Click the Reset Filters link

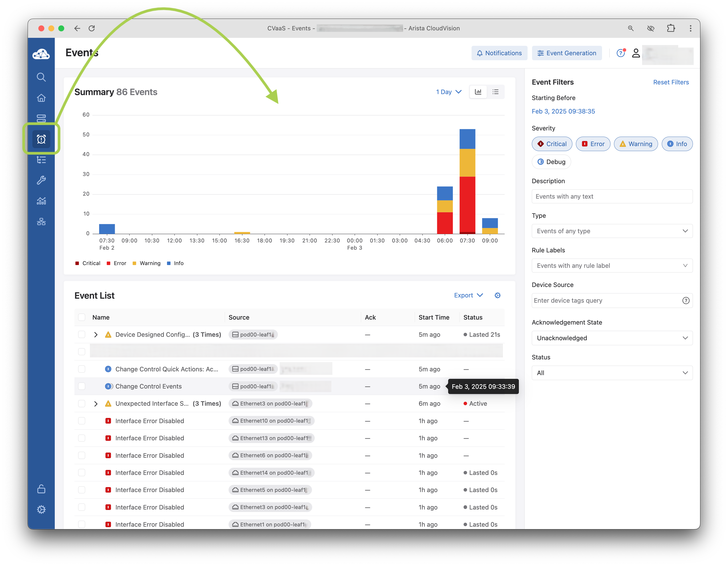point(671,82)
